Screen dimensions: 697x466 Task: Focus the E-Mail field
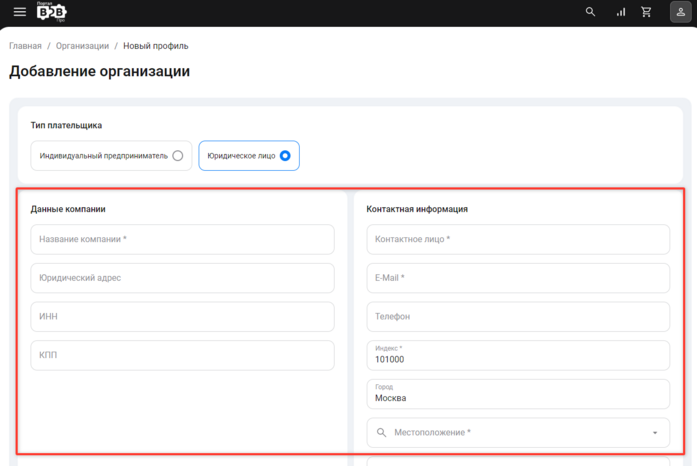[x=518, y=278]
